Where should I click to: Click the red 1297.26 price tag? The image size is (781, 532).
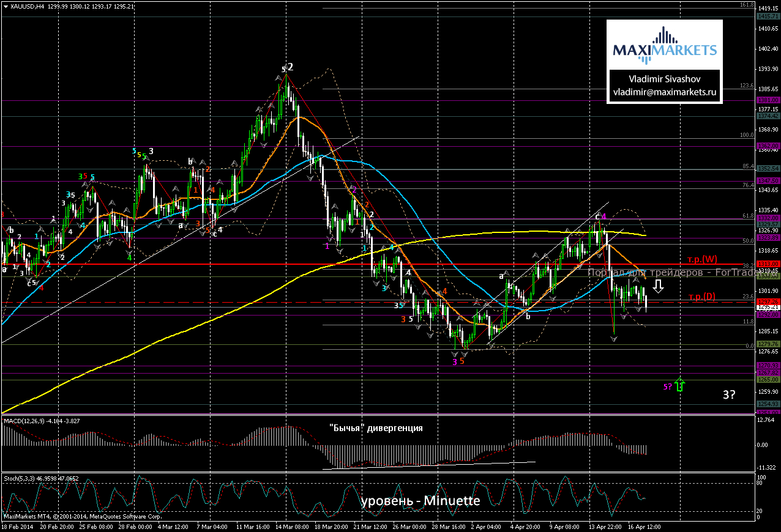pos(768,302)
